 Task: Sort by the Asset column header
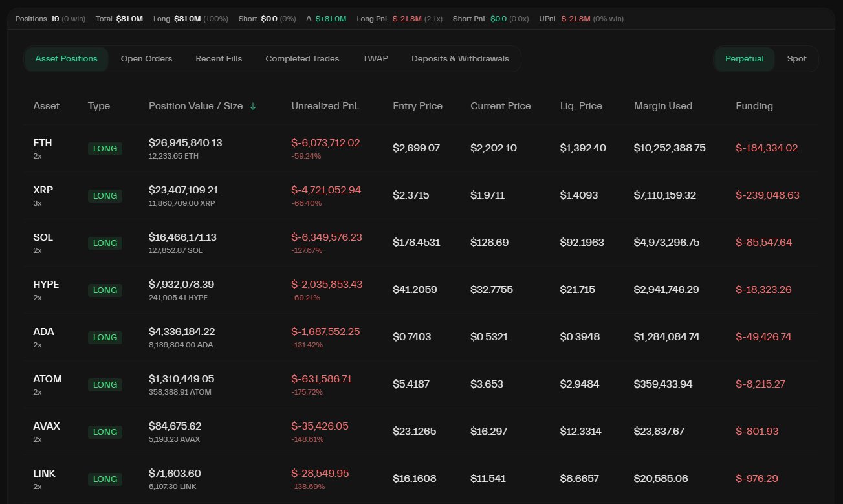(x=46, y=106)
